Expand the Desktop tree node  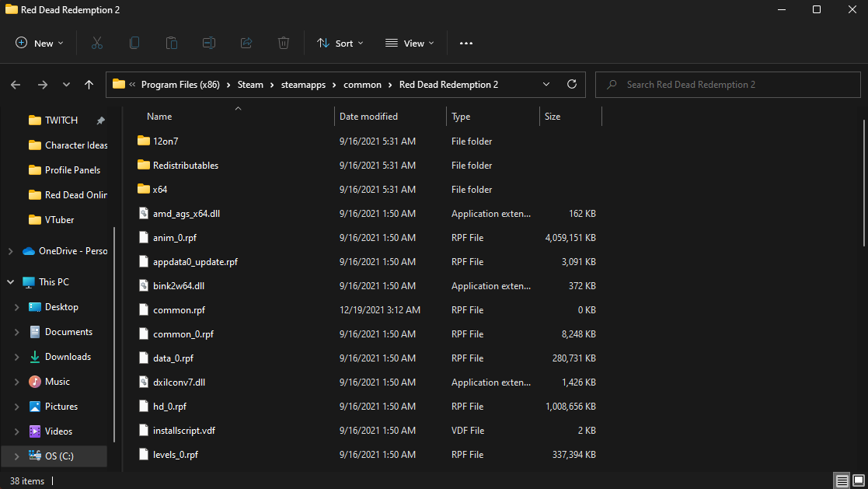click(16, 307)
